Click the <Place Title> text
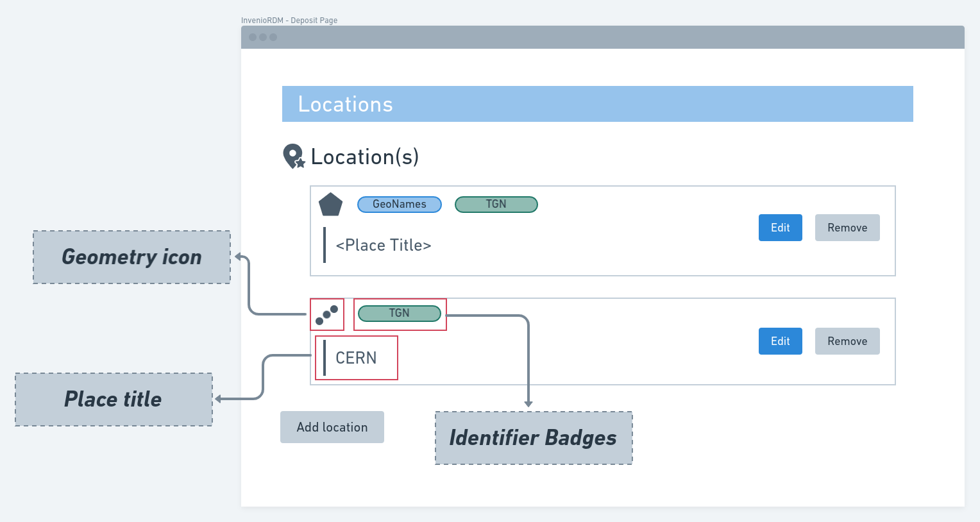980x522 pixels. tap(384, 245)
